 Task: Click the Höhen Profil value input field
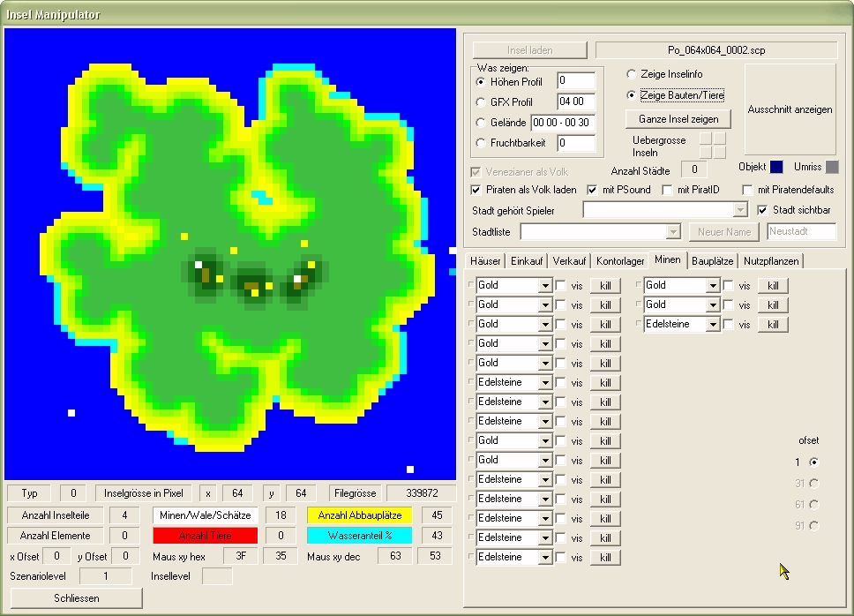coord(575,81)
